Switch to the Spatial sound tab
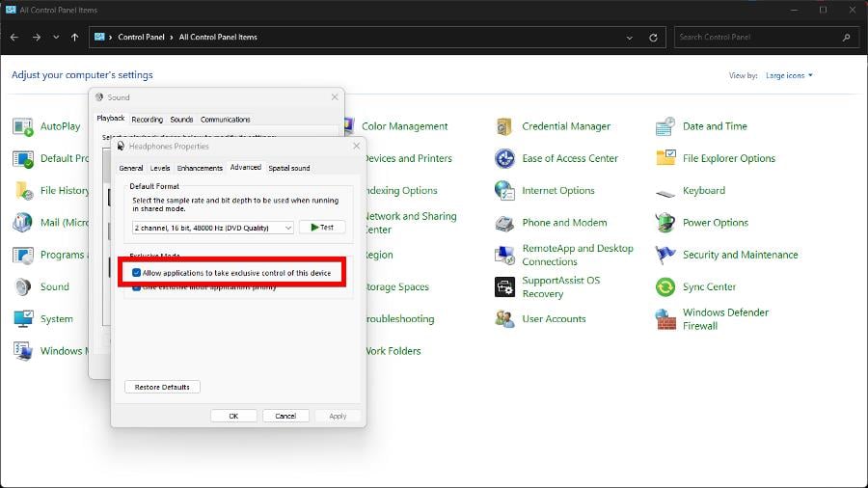 pyautogui.click(x=289, y=168)
